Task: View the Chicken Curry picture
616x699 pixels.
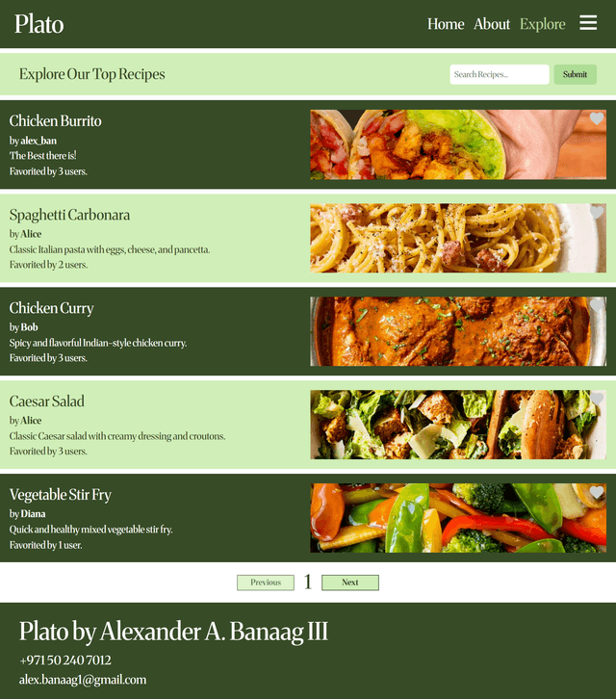Action: click(x=458, y=331)
